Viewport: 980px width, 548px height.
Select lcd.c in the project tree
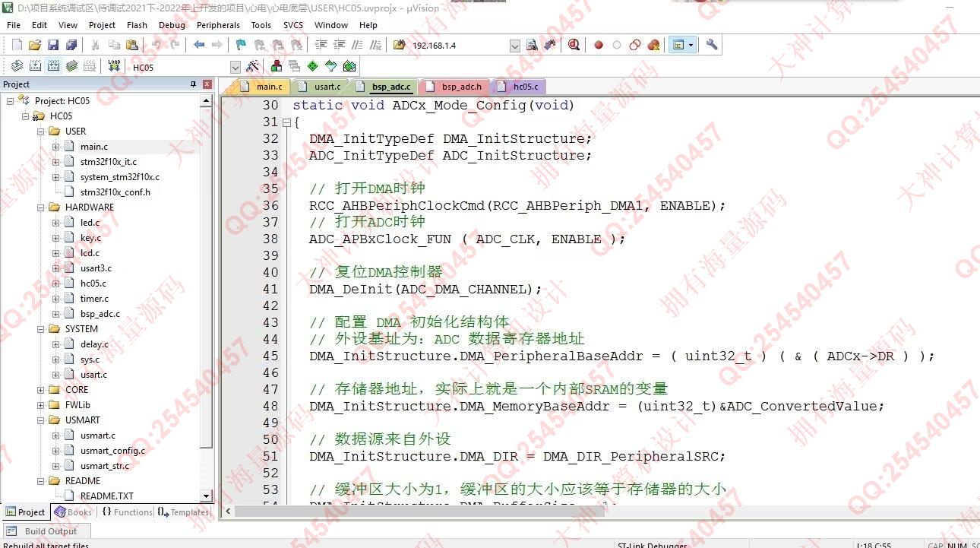[90, 252]
